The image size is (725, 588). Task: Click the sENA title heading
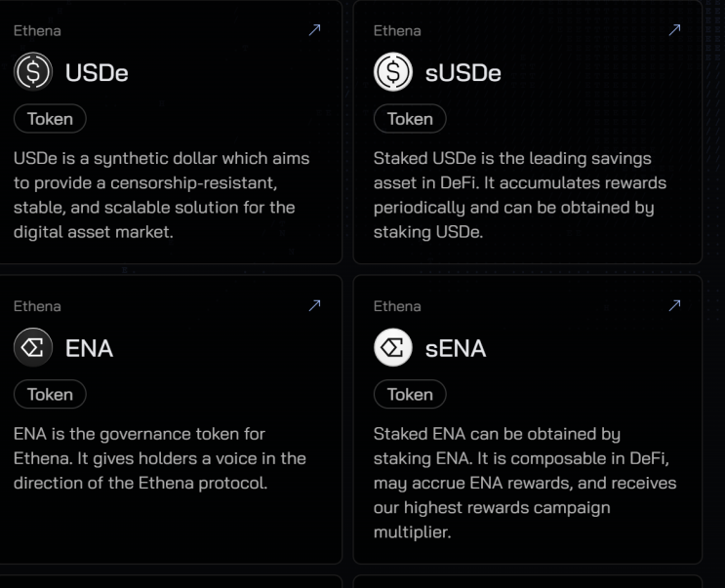455,349
